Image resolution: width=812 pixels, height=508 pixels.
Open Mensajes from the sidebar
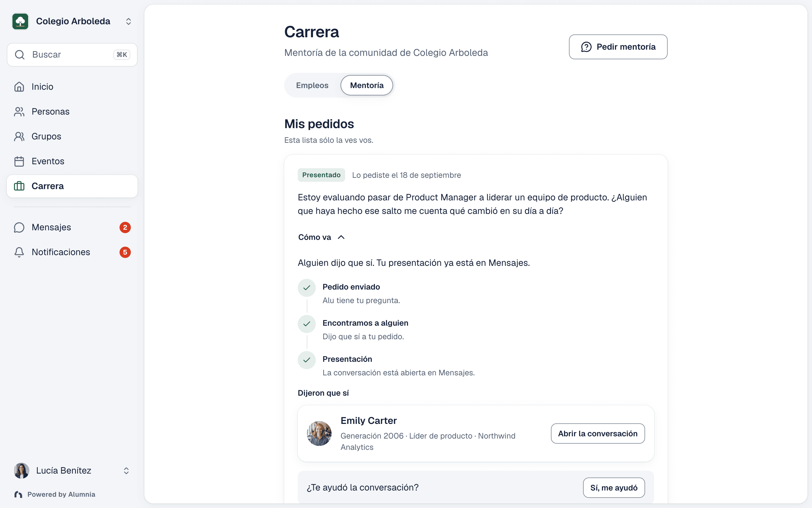[72, 227]
